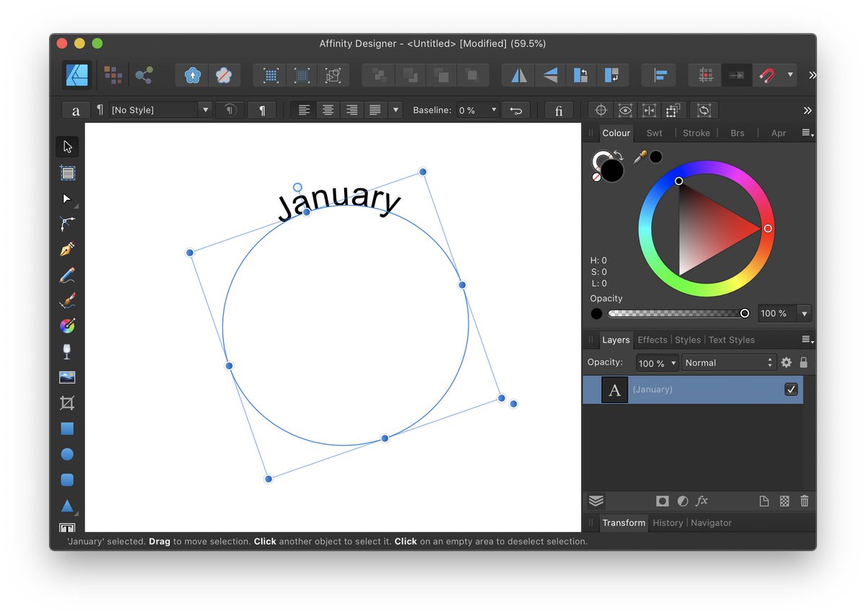Select the Rounded Rectangle tool
This screenshot has width=866, height=616.
(x=67, y=480)
